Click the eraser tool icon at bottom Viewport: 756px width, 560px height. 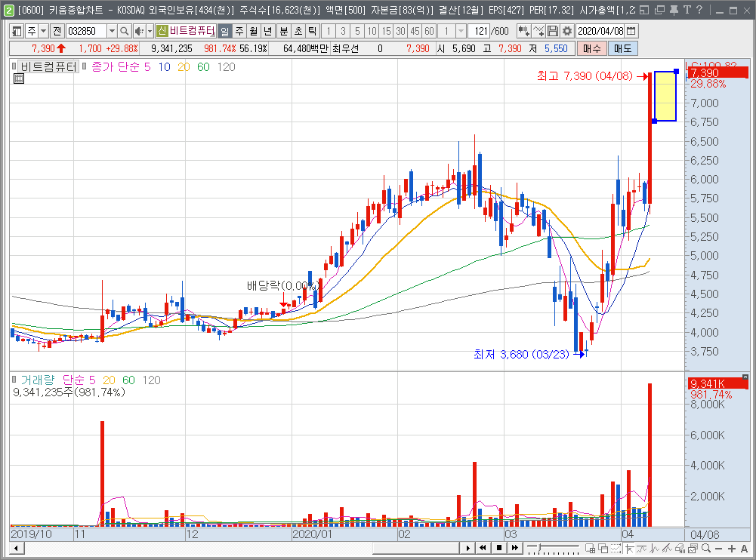click(680, 549)
